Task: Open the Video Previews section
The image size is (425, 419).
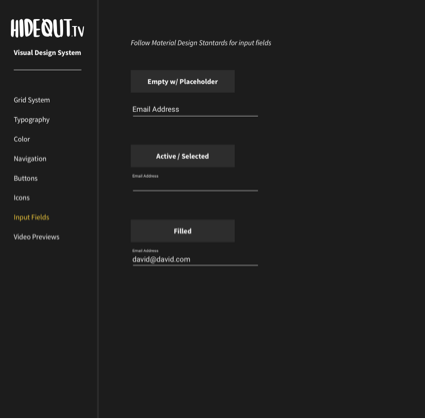Action: (36, 237)
